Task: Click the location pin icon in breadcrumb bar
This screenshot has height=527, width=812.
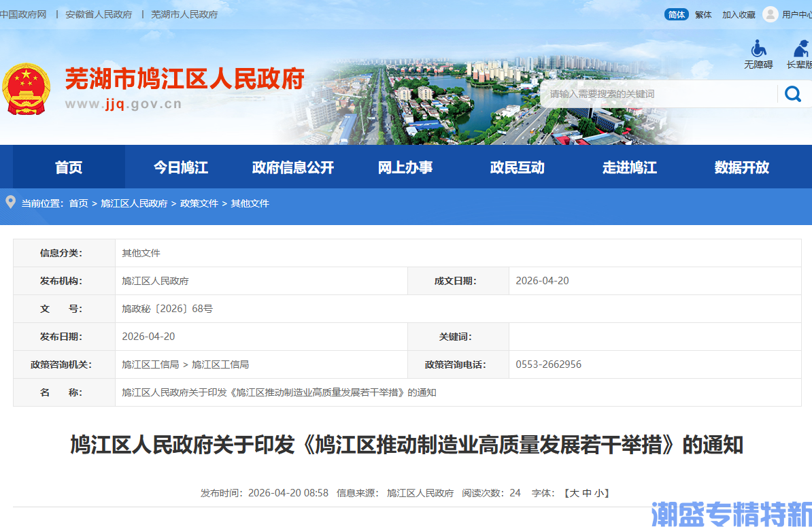Action: [10, 203]
